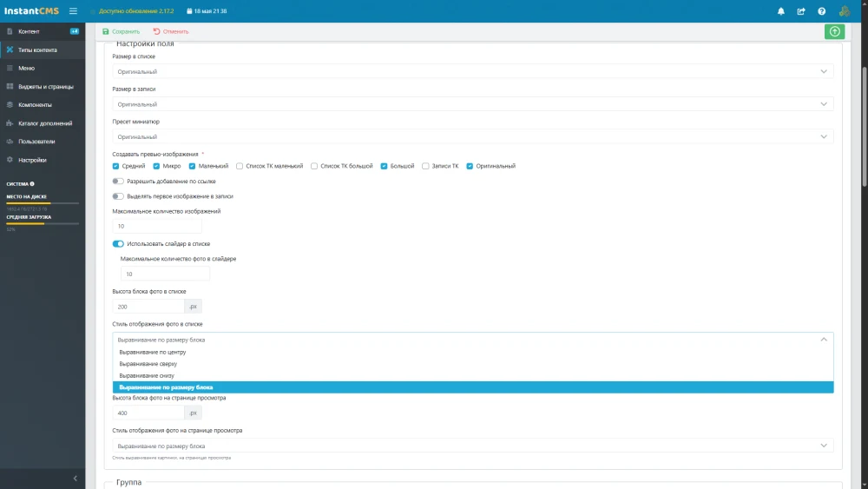
Task: Click the Меню sidebar icon
Action: pyautogui.click(x=10, y=68)
